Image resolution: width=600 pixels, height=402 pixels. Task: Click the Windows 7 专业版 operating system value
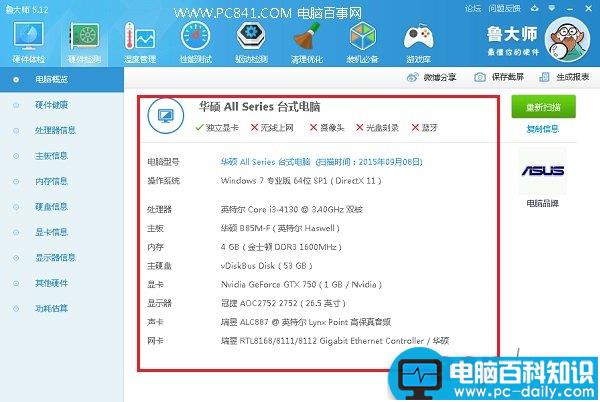point(301,181)
